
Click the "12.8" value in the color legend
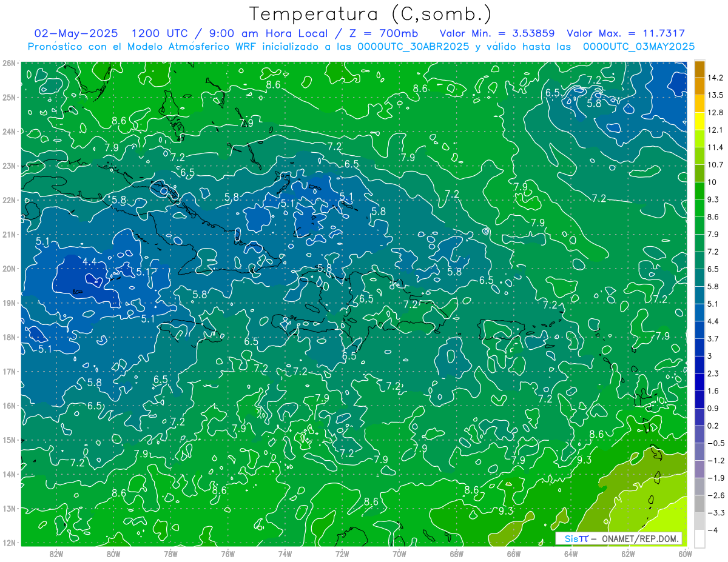click(715, 113)
